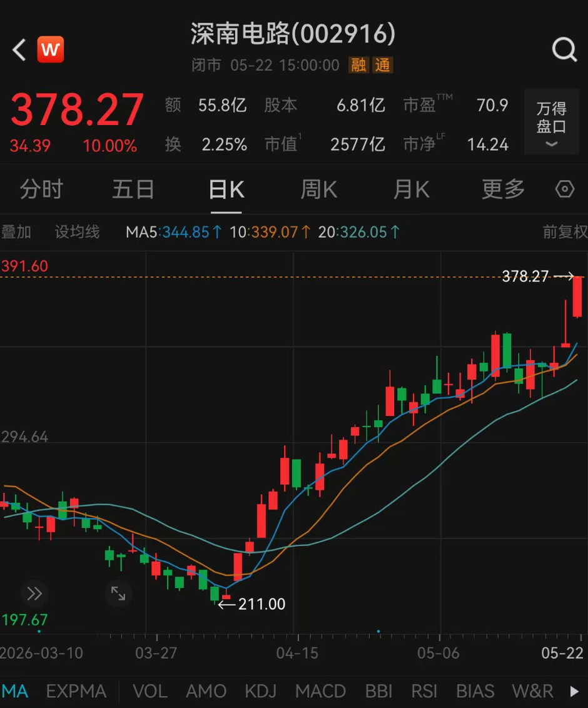Select W&R indicator
Screen dimensions: 588x708
click(x=532, y=691)
